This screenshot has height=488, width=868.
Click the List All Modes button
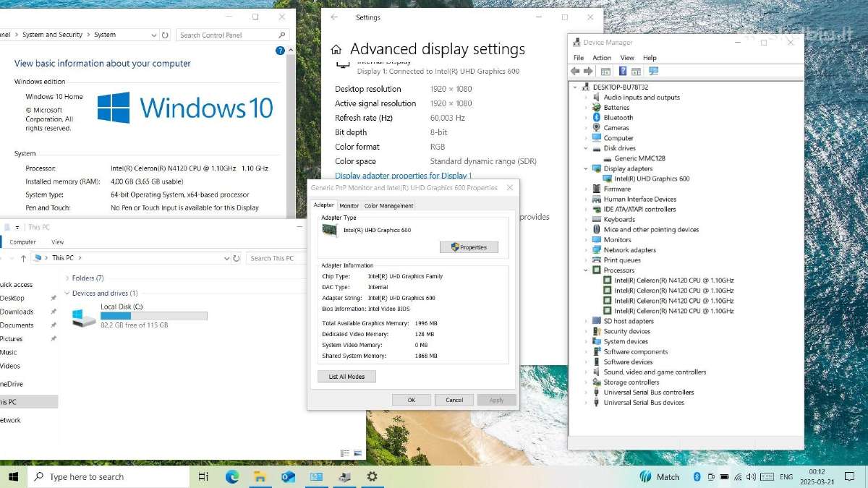(346, 377)
